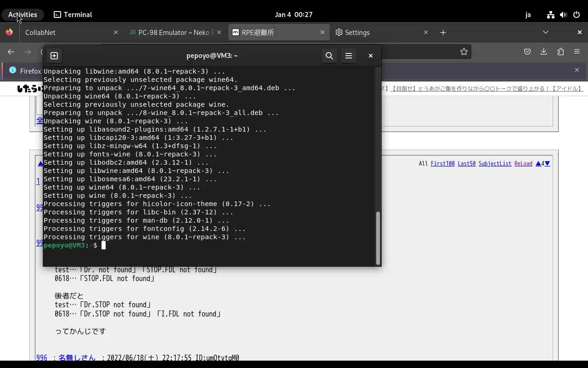This screenshot has width=588, height=368.
Task: Click Terminal title pepoyo@VM3: ~
Action: coord(212,56)
